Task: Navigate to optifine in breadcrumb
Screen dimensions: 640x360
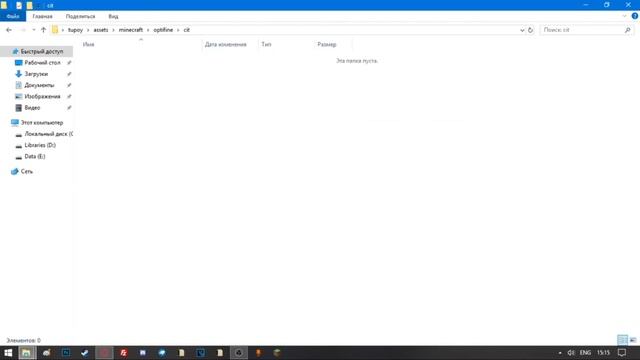Action: (x=163, y=30)
